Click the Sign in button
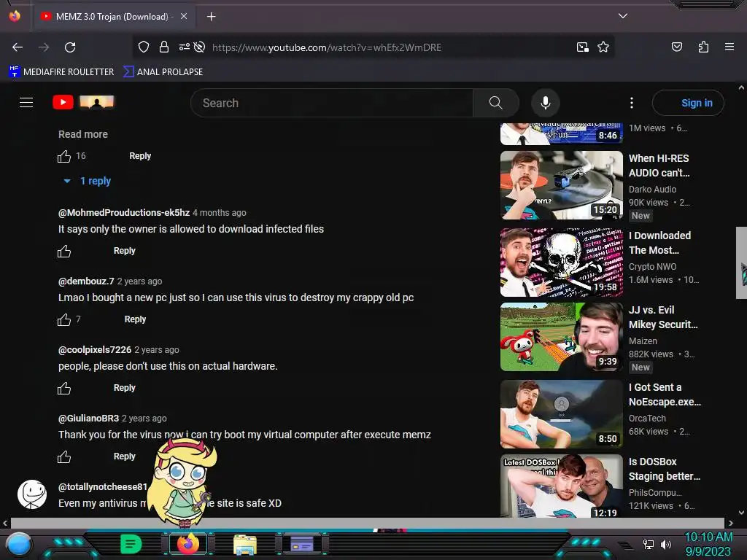Image resolution: width=747 pixels, height=560 pixels. click(x=688, y=103)
